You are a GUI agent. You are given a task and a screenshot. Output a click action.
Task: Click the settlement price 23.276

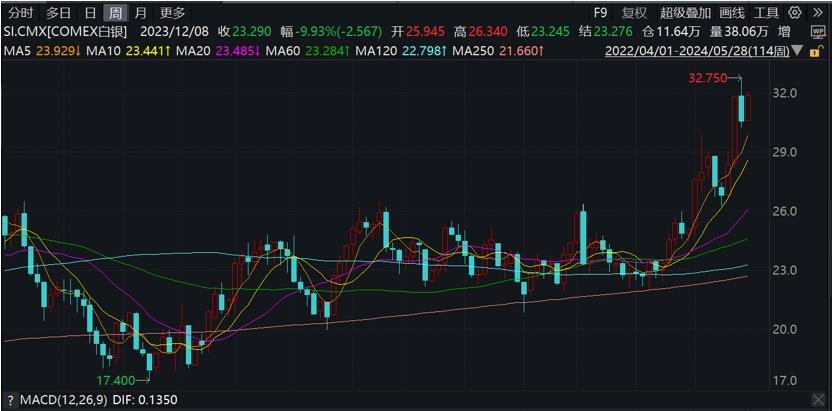coord(612,32)
